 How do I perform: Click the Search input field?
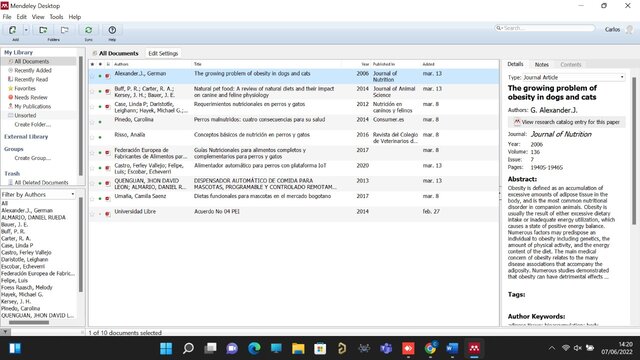coord(545,28)
